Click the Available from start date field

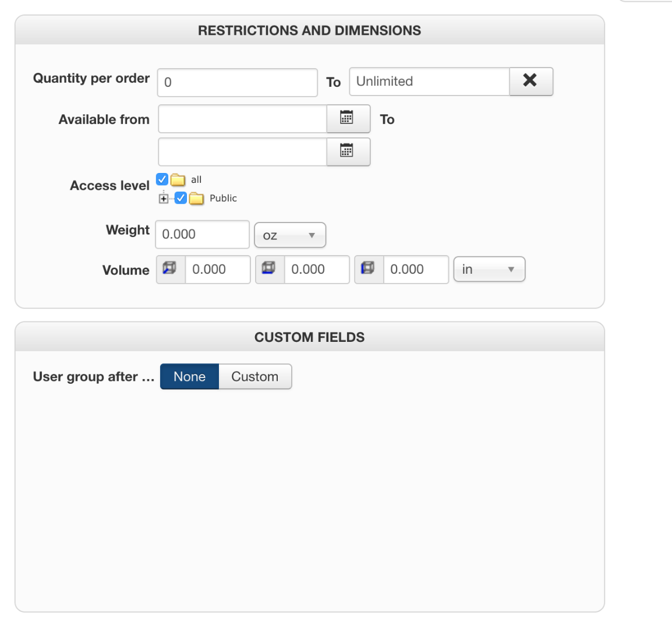point(242,119)
